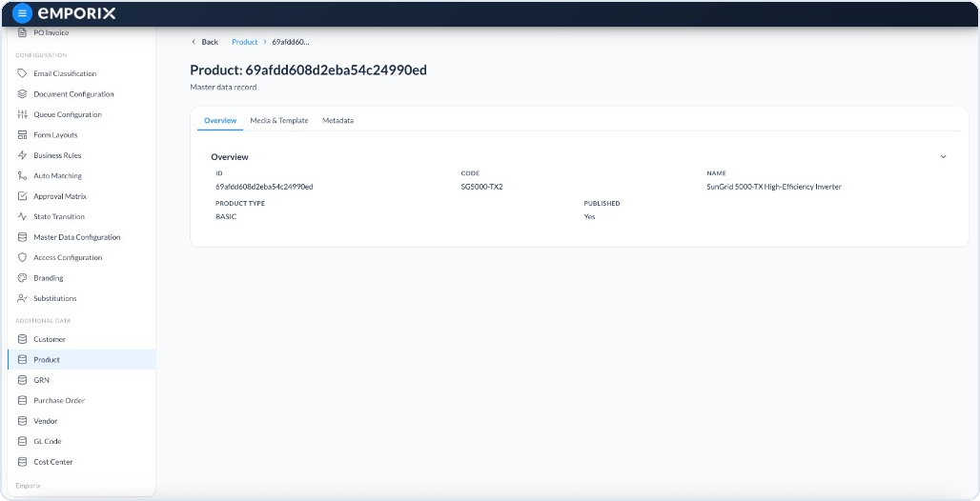This screenshot has height=501, width=980.
Task: Click the Vendor database icon
Action: 23,421
